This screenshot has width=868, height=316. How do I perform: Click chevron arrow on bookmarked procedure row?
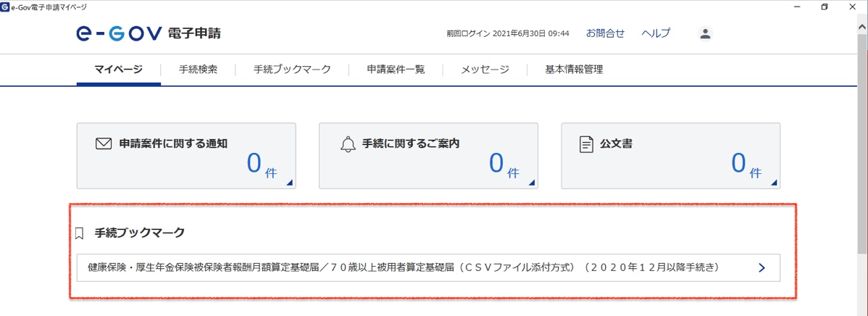pyautogui.click(x=761, y=268)
